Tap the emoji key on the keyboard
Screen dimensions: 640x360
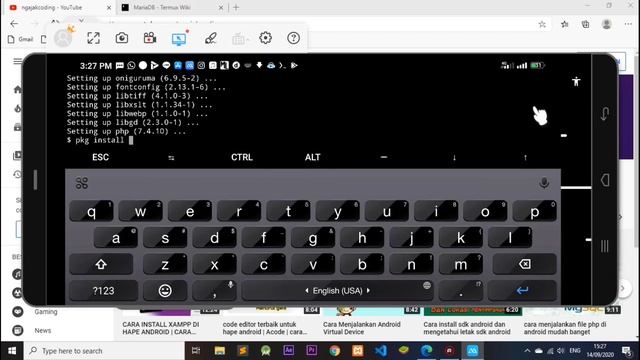pyautogui.click(x=165, y=291)
